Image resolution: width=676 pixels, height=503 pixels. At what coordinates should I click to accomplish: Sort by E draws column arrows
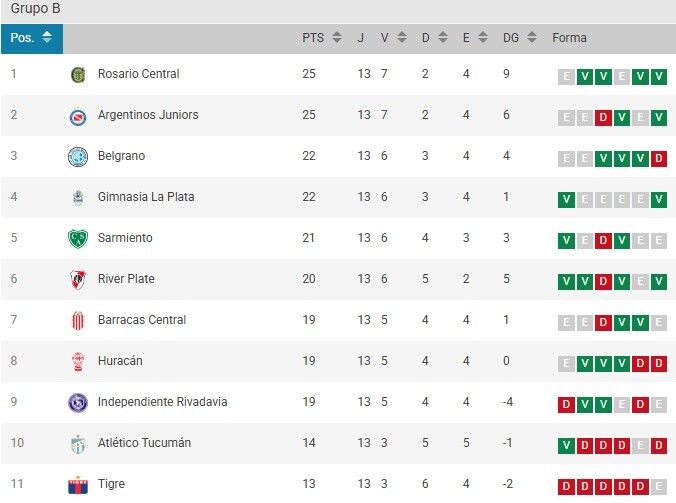[483, 37]
